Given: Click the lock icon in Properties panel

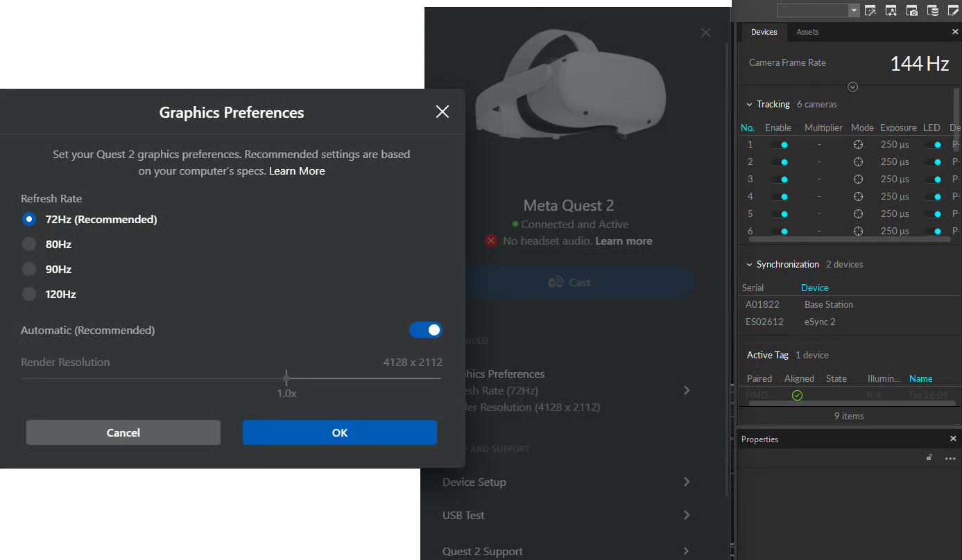Looking at the screenshot, I should coord(929,457).
